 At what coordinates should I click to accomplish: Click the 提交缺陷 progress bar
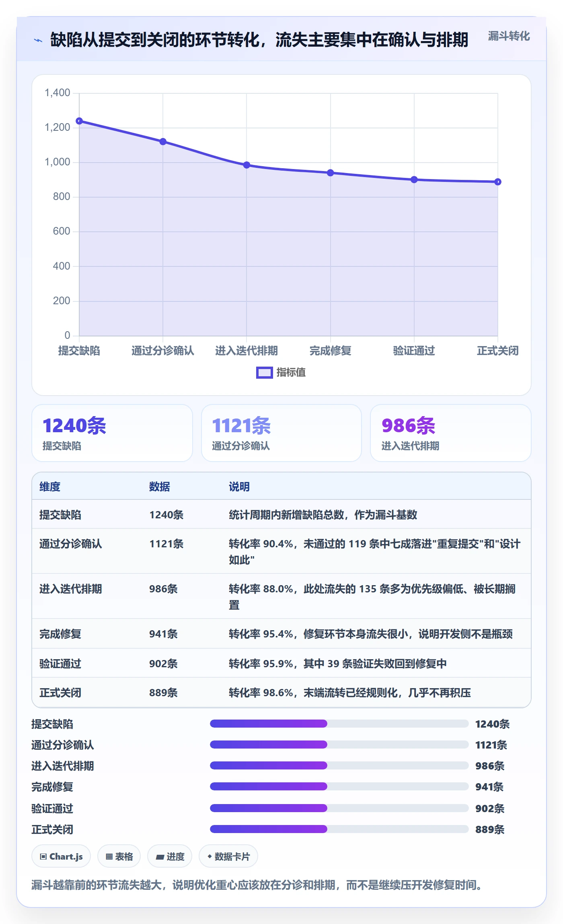point(339,724)
